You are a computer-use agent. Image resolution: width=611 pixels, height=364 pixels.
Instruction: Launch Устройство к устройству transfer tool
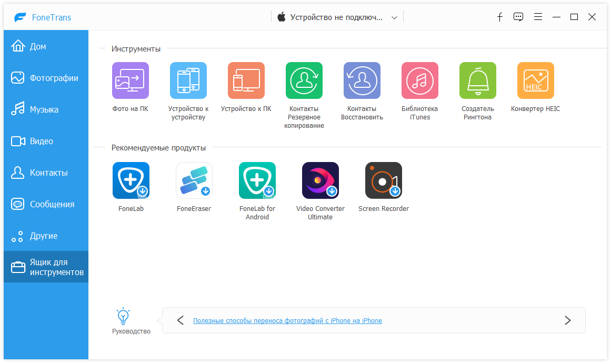click(188, 80)
